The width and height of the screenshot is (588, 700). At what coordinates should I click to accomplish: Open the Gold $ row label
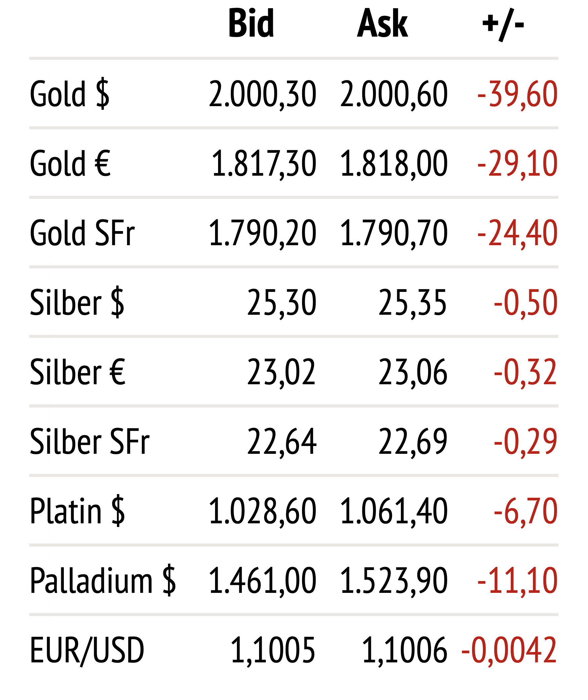click(x=70, y=94)
